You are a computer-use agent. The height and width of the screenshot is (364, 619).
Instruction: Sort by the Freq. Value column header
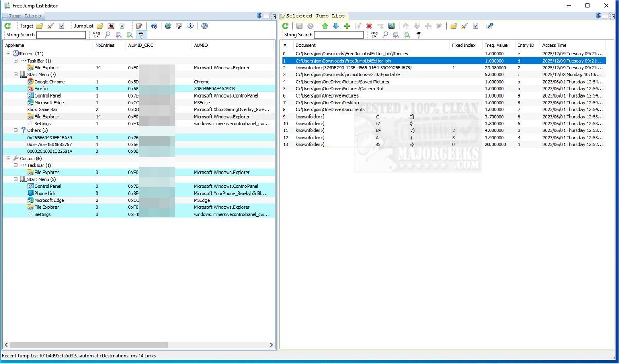click(x=496, y=45)
